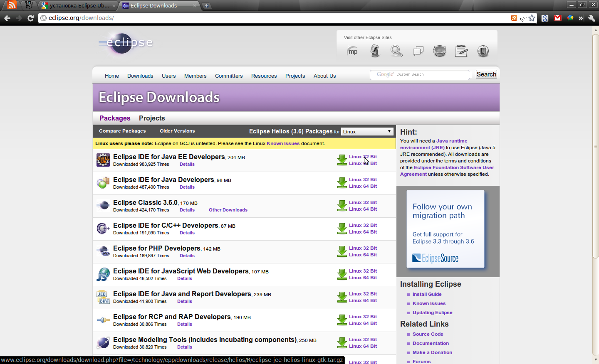Viewport: 599px width, 364px height.
Task: Open the Users navigation menu item
Action: click(168, 76)
